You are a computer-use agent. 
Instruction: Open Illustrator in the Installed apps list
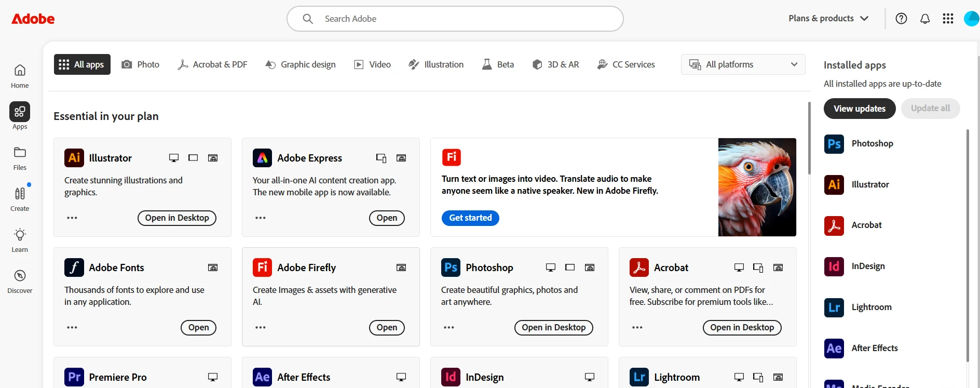point(857,185)
